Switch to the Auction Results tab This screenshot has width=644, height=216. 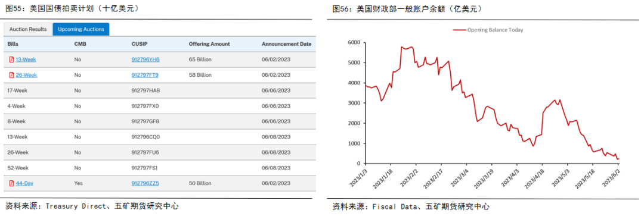click(x=29, y=30)
